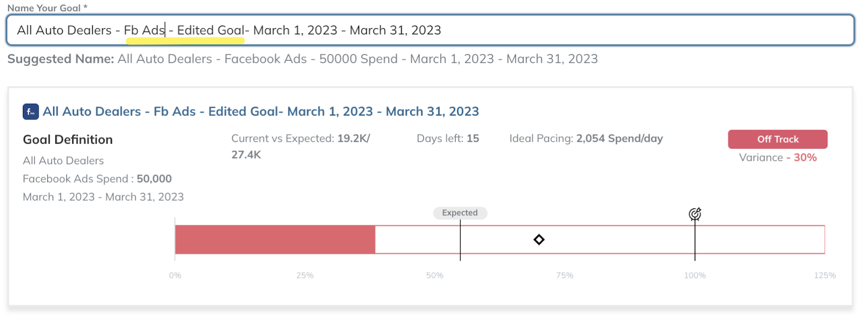Open the Edited Goal title link
Viewport: 868px width, 327px height.
click(260, 112)
